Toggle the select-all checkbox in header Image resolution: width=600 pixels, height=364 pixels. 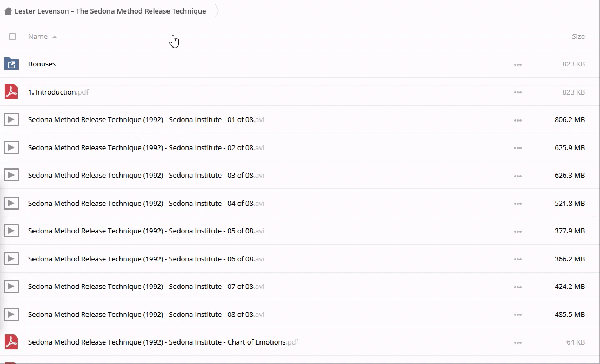point(12,37)
